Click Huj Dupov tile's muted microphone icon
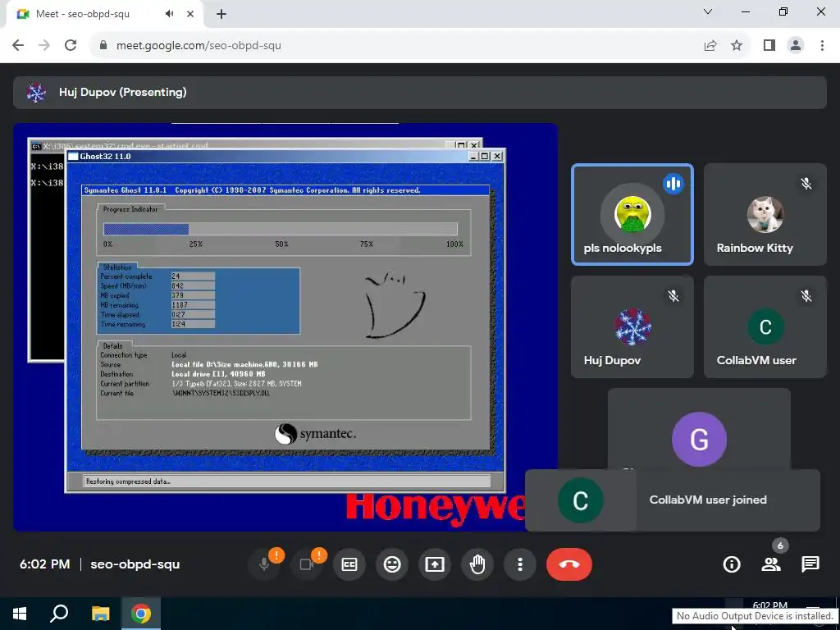Image resolution: width=840 pixels, height=630 pixels. pyautogui.click(x=673, y=295)
